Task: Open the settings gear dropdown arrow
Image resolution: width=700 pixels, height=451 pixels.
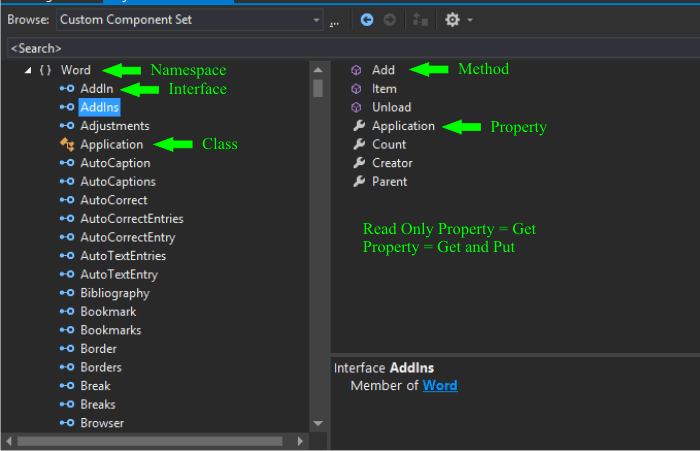Action: tap(470, 20)
